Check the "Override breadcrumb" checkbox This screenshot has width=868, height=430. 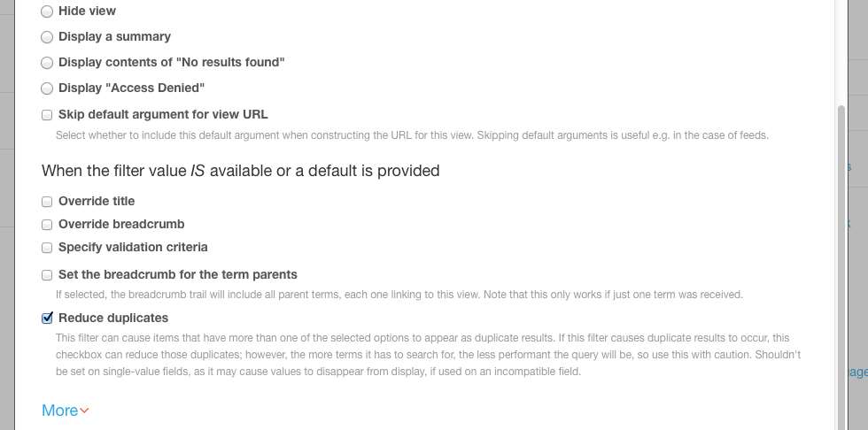tap(47, 225)
